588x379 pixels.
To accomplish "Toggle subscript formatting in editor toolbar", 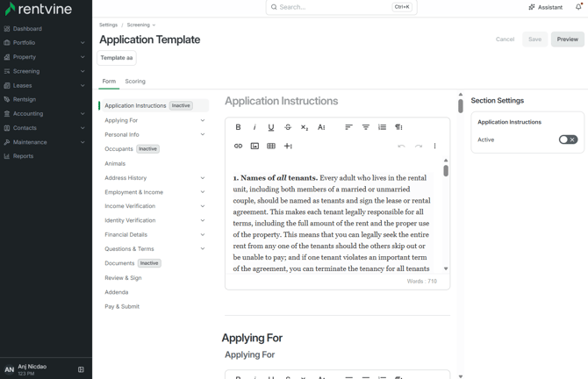I will [x=305, y=127].
